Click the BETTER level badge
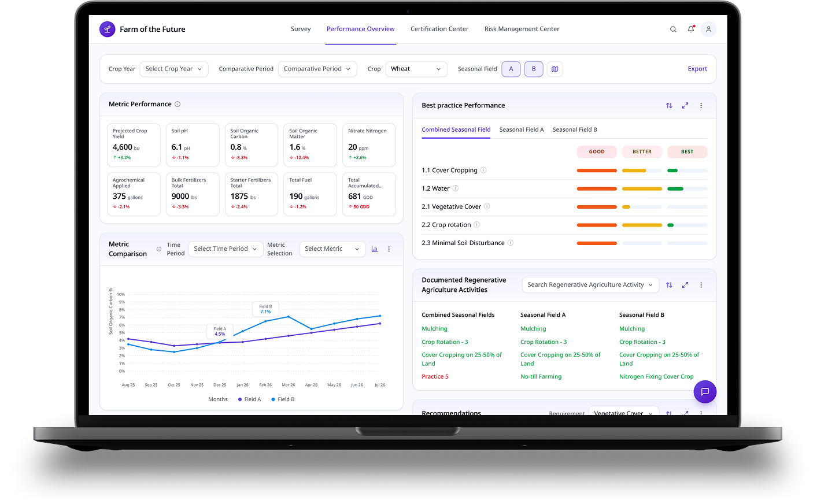 (642, 152)
